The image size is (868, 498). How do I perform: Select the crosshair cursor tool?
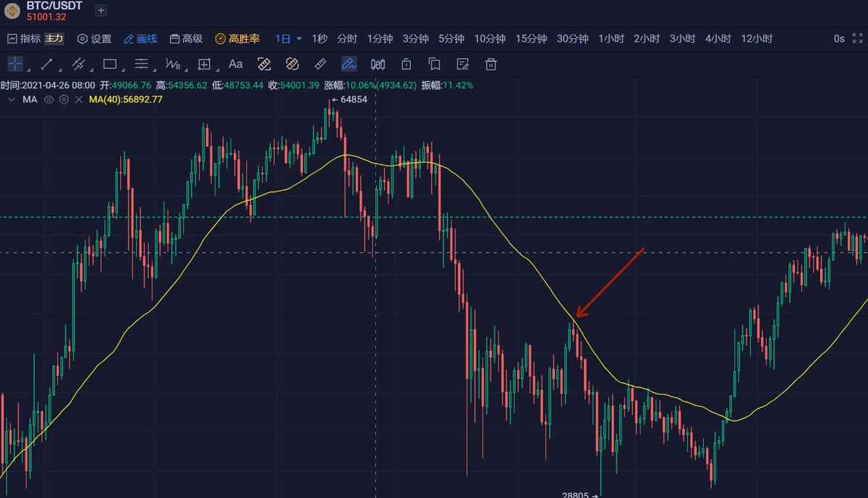[14, 64]
